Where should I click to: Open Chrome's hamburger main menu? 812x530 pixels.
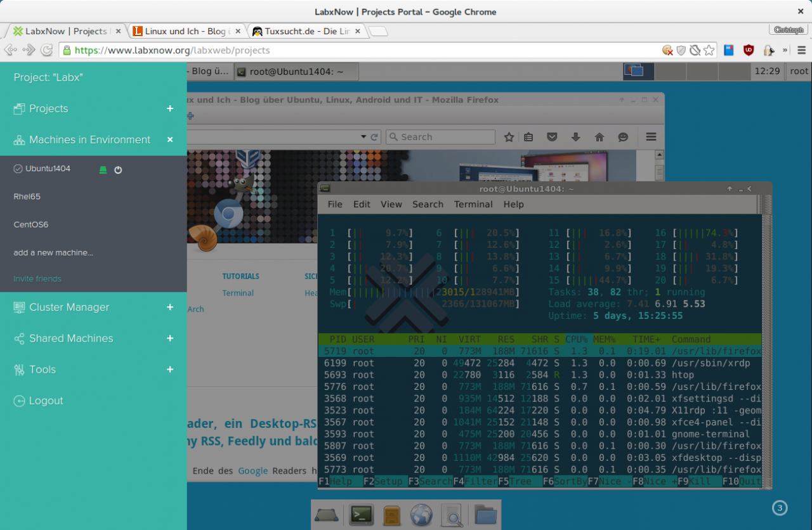tap(801, 50)
